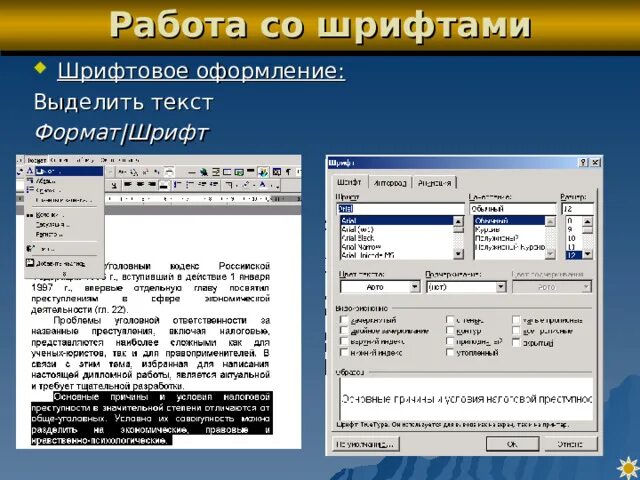Image resolution: width=640 pixels, height=480 pixels.
Task: Click the Word horizontal ruler
Action: [203, 199]
